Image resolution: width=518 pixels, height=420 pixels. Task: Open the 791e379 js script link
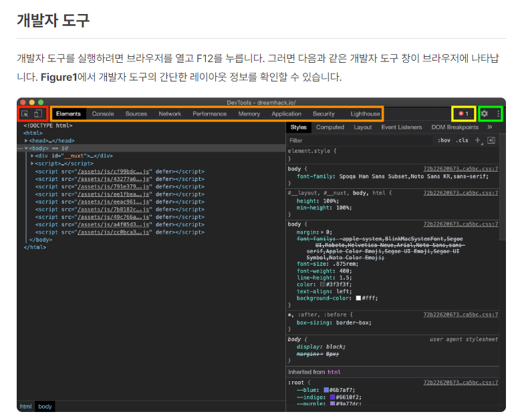pos(113,187)
